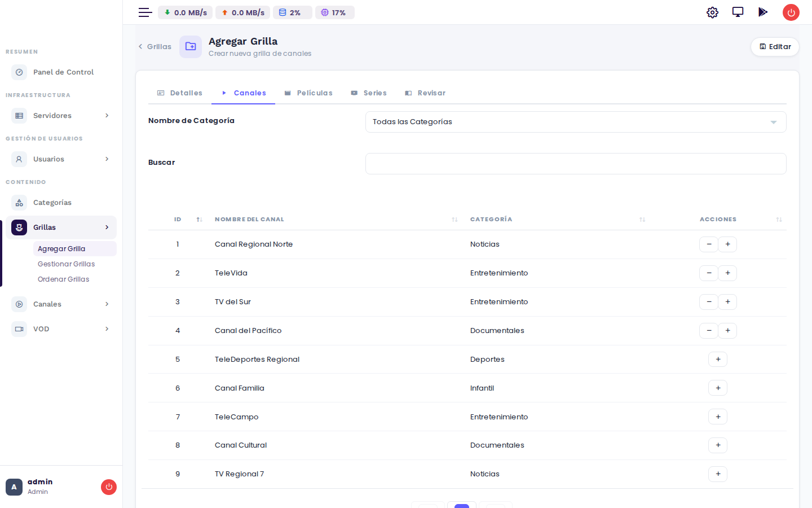Click the Canal Cultural channel name
Image resolution: width=812 pixels, height=508 pixels.
click(241, 445)
